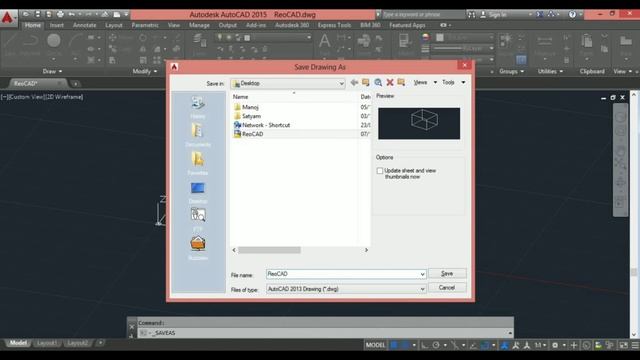Enable Update sheet and view thumbnails checkbox
Image resolution: width=640 pixels, height=360 pixels.
(x=380, y=171)
